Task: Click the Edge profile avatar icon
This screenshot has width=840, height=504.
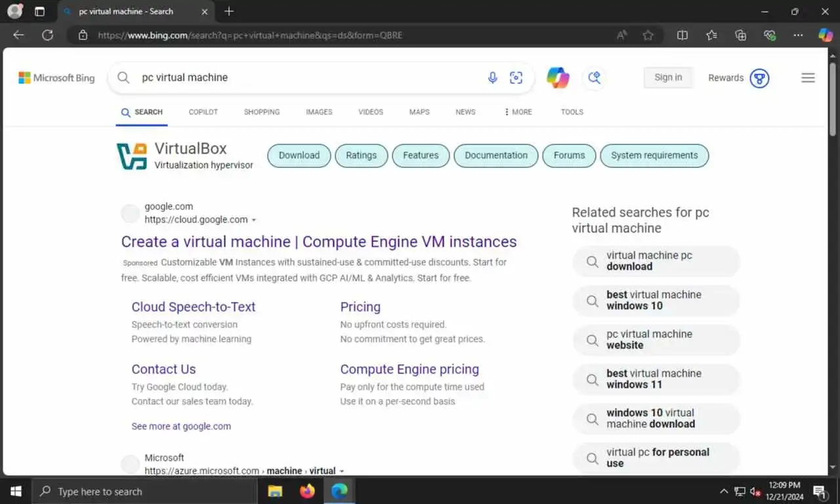Action: click(x=14, y=11)
